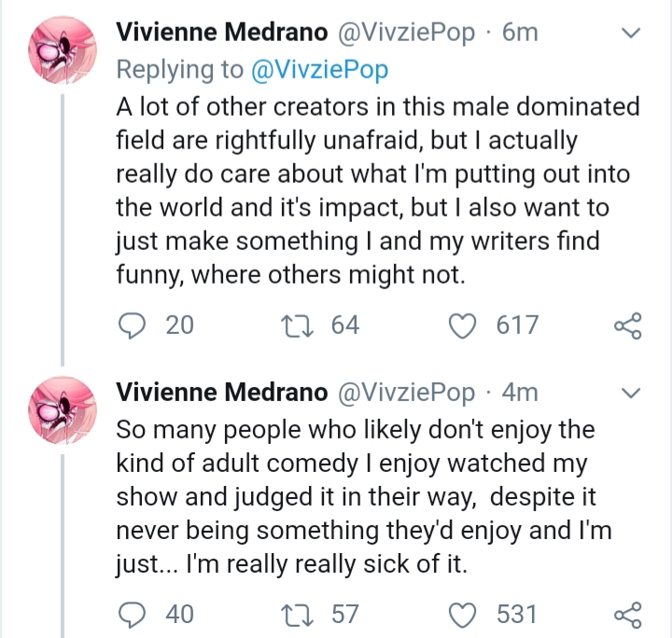The width and height of the screenshot is (672, 638).
Task: Open the 6m timestamp on first tweet
Action: click(520, 33)
